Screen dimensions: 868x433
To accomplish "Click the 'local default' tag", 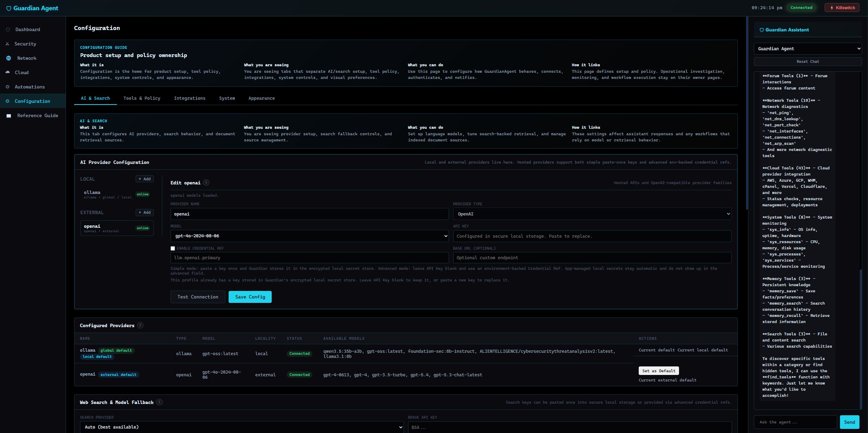I will point(97,357).
